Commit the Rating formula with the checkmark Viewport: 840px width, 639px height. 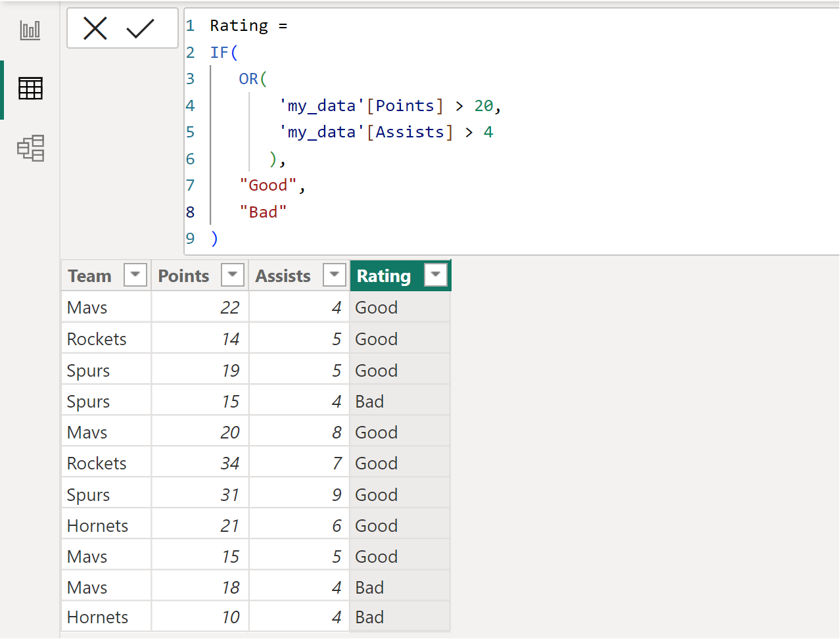[x=140, y=28]
